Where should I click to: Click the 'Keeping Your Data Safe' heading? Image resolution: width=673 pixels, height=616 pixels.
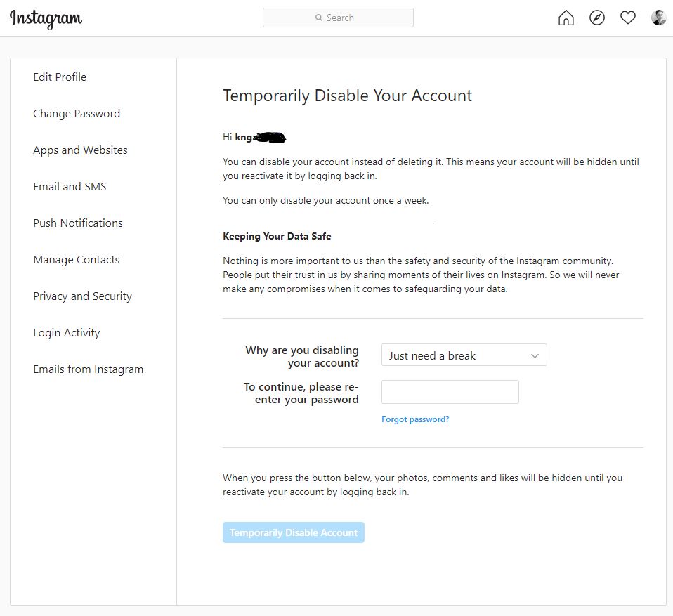(277, 236)
